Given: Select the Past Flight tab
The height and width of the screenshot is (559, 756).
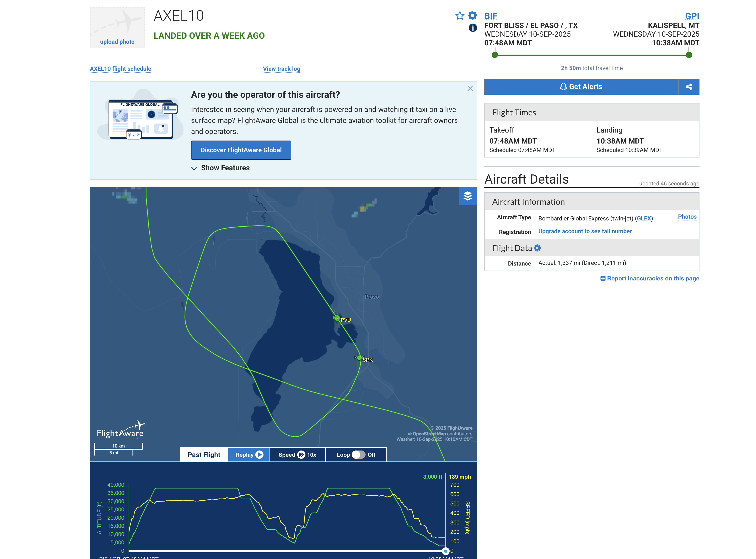Looking at the screenshot, I should tap(204, 455).
